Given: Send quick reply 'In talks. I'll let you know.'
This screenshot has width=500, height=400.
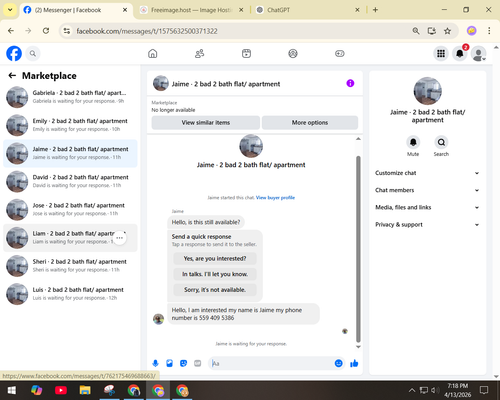Looking at the screenshot, I should tap(215, 274).
